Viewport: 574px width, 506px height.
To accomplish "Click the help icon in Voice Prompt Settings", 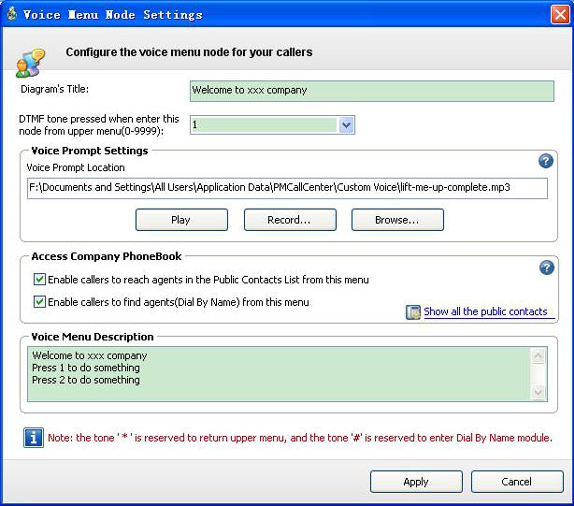I will pyautogui.click(x=545, y=161).
